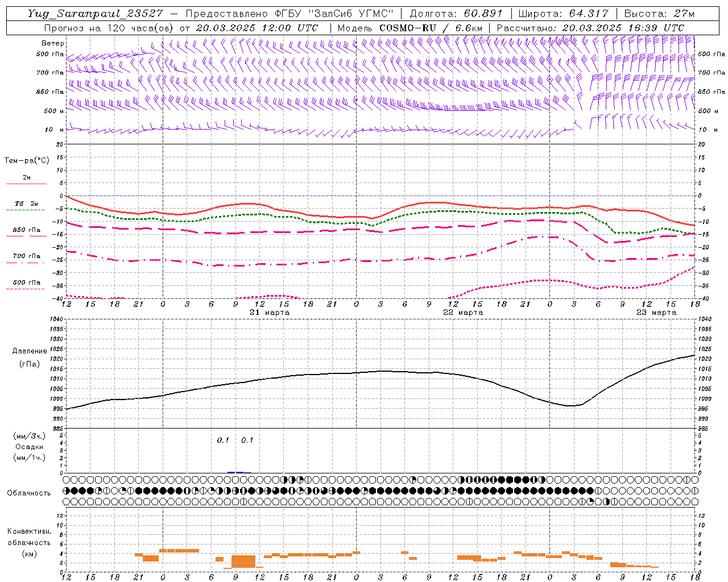This screenshot has height=582, width=728.
Task: Click the 'Модель COSMO-RU / 6.6км' label
Action: (x=410, y=28)
